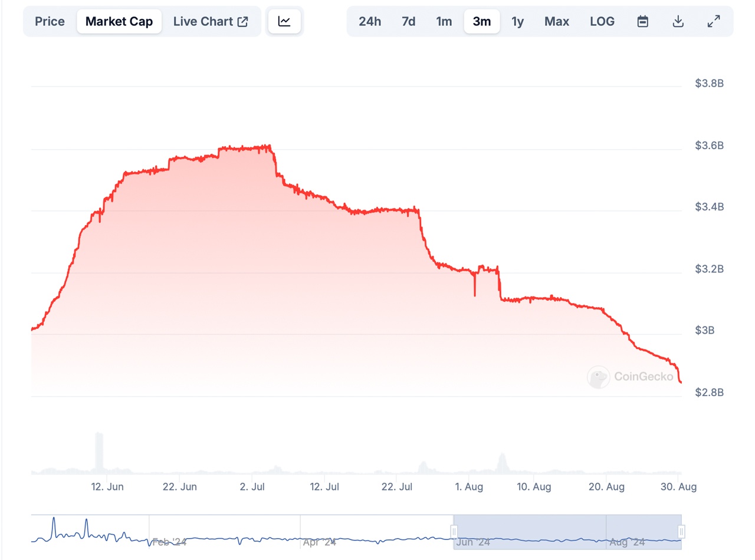755x560 pixels.
Task: Download the chart data
Action: (x=678, y=22)
